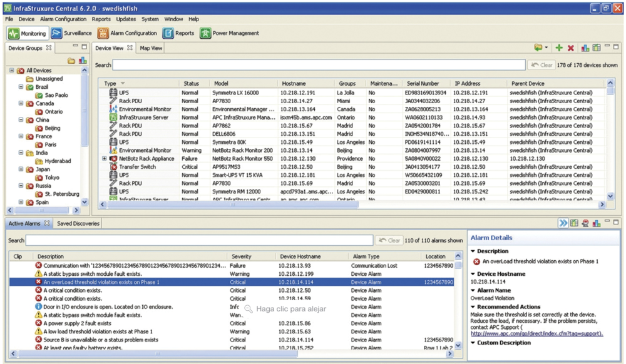Click the Active Alarms search field

[x=199, y=240]
